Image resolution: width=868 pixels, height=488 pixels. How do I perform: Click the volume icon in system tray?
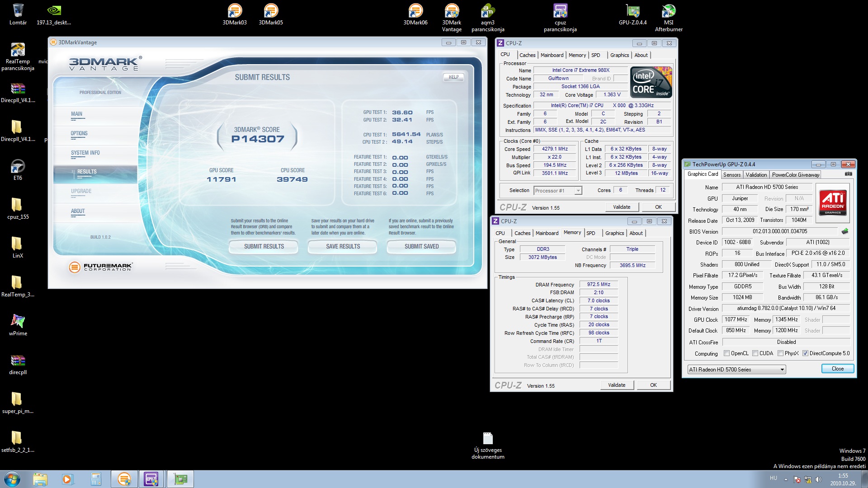(818, 479)
